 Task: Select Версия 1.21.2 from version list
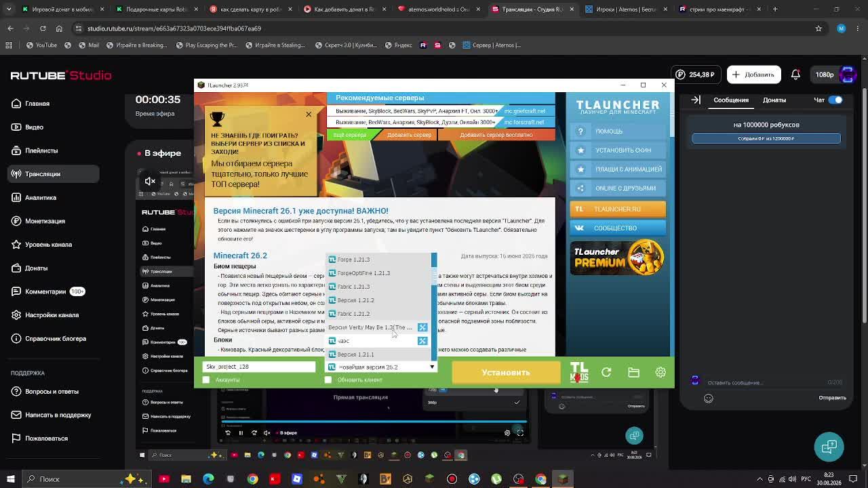coord(378,300)
